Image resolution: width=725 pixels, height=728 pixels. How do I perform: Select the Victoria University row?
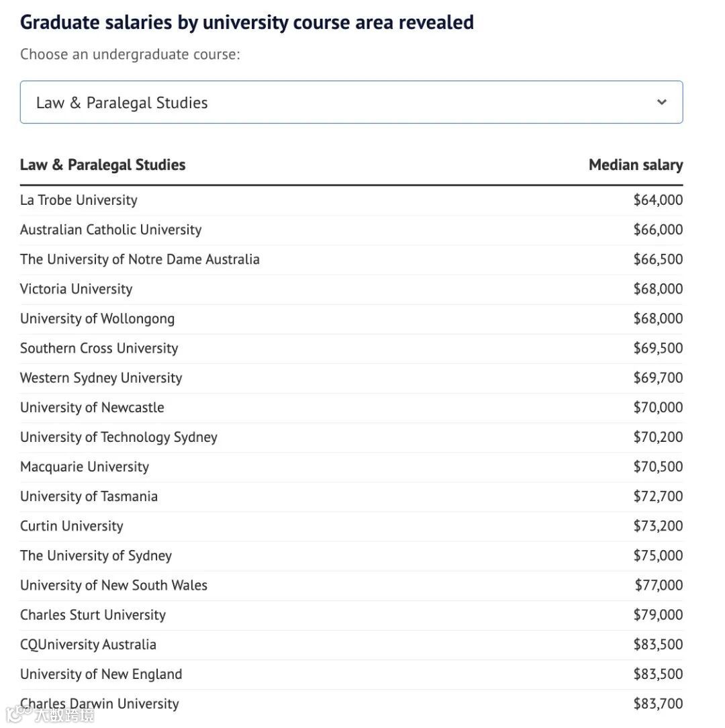click(x=76, y=289)
